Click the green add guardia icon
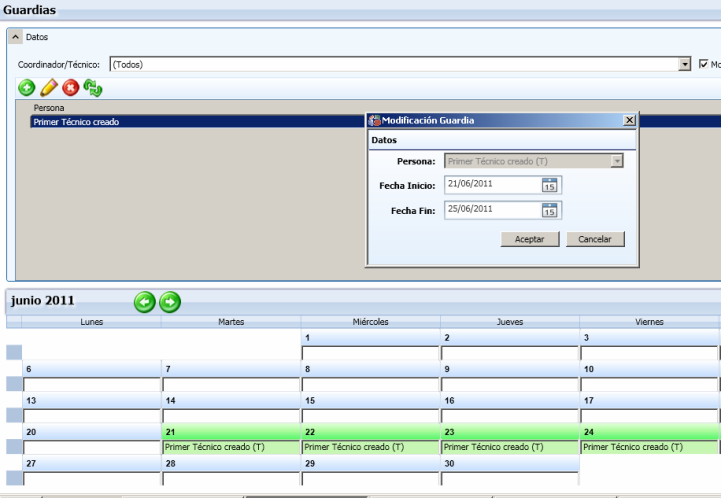The height and width of the screenshot is (498, 721). click(27, 88)
